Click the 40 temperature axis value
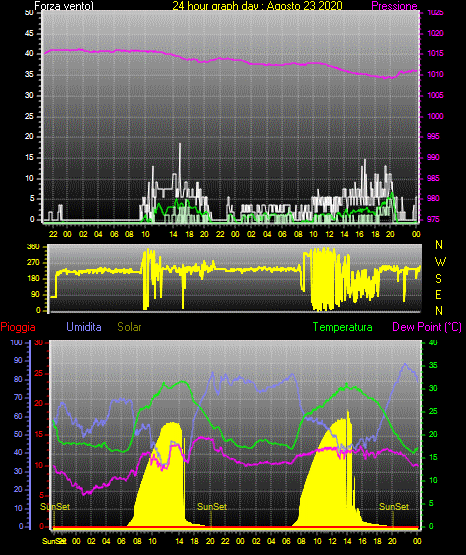Image resolution: width=466 pixels, height=555 pixels. tap(433, 342)
